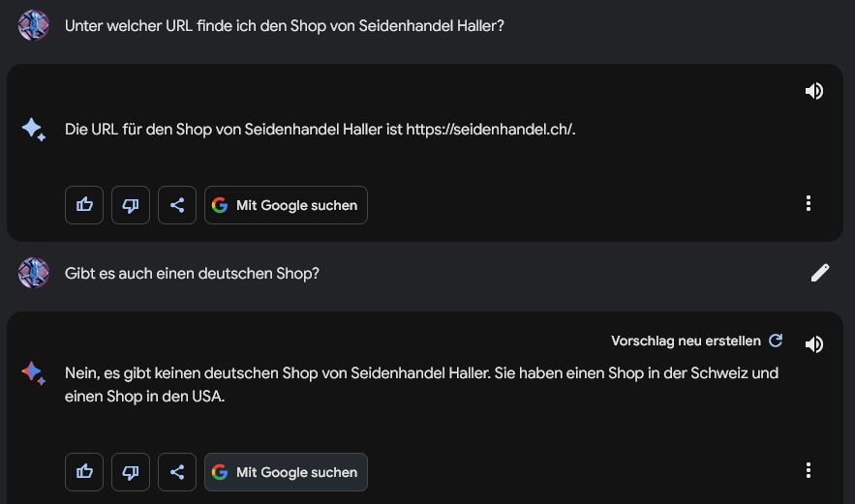This screenshot has width=855, height=504.
Task: Click 'Mit Google suchen' under the second answer
Action: tap(286, 472)
